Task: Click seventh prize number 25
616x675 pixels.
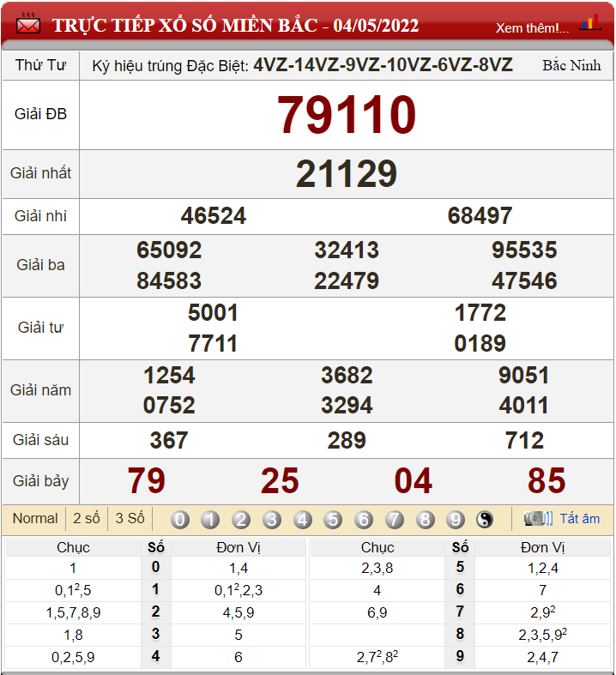Action: pyautogui.click(x=280, y=481)
